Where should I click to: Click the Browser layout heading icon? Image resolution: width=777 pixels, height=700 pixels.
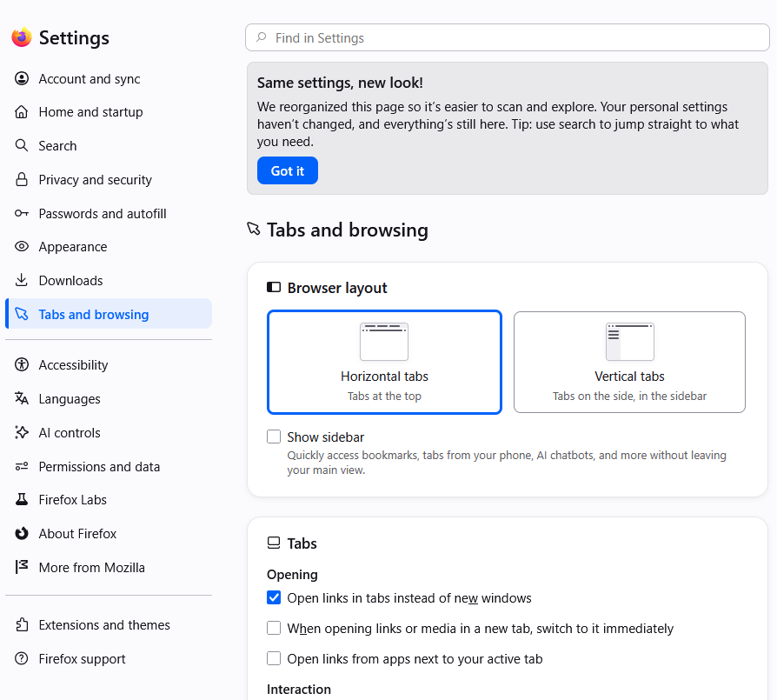(274, 287)
